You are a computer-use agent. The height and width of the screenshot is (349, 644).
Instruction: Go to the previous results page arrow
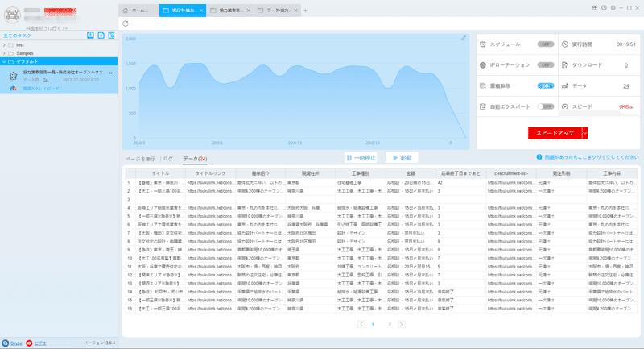pyautogui.click(x=361, y=324)
